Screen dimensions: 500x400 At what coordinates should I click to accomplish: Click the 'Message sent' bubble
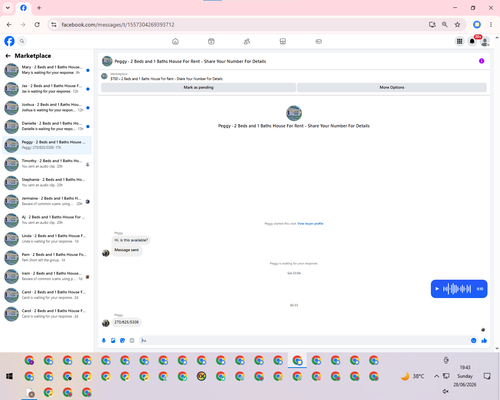pyautogui.click(x=126, y=250)
